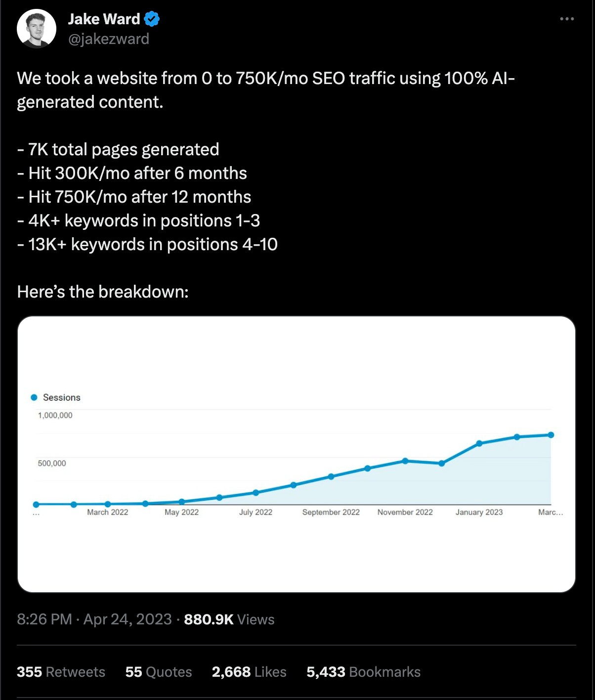The width and height of the screenshot is (595, 700).
Task: View the 880.9K Views count
Action: pos(229,619)
